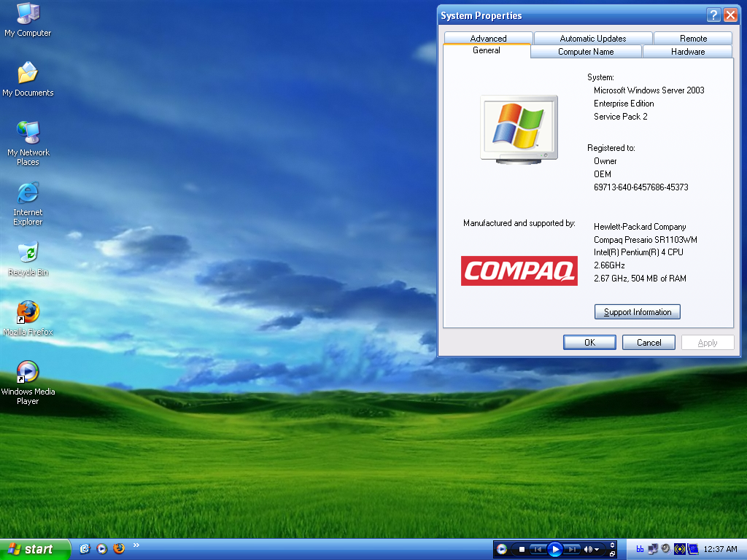Click the '2.67 GHz, 504 MB of RAM' text
747x560 pixels.
[x=640, y=279]
